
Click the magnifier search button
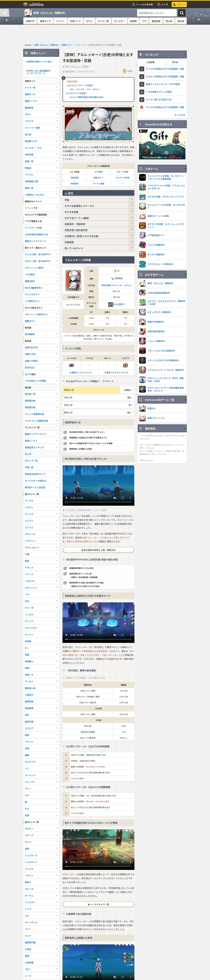182,13
